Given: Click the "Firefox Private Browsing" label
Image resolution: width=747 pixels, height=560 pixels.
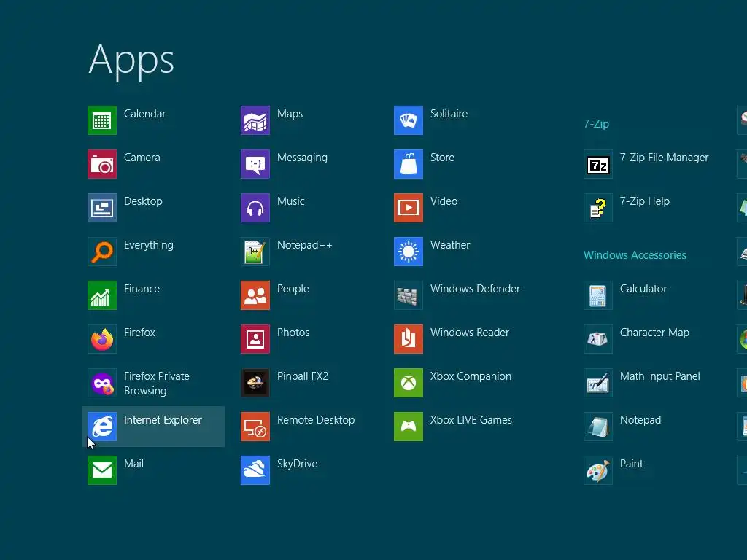Looking at the screenshot, I should pos(157,384).
